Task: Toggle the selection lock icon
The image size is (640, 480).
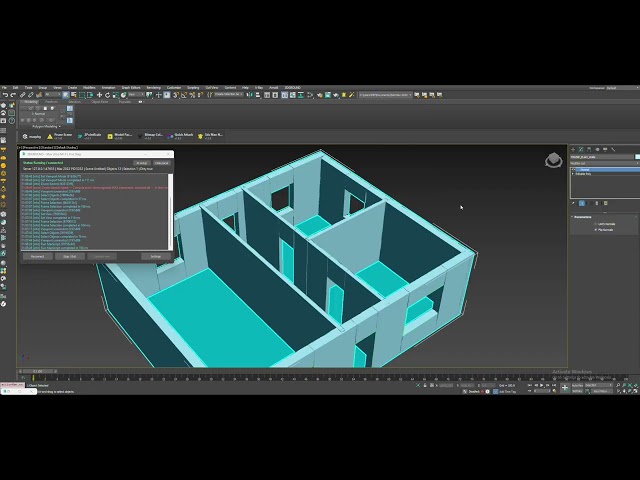Action: point(425,385)
